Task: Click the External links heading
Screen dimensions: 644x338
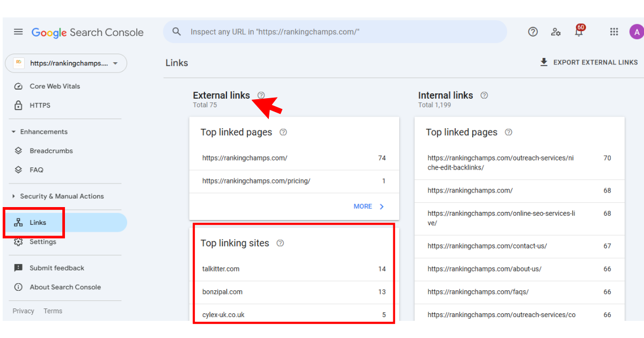Action: click(x=221, y=95)
